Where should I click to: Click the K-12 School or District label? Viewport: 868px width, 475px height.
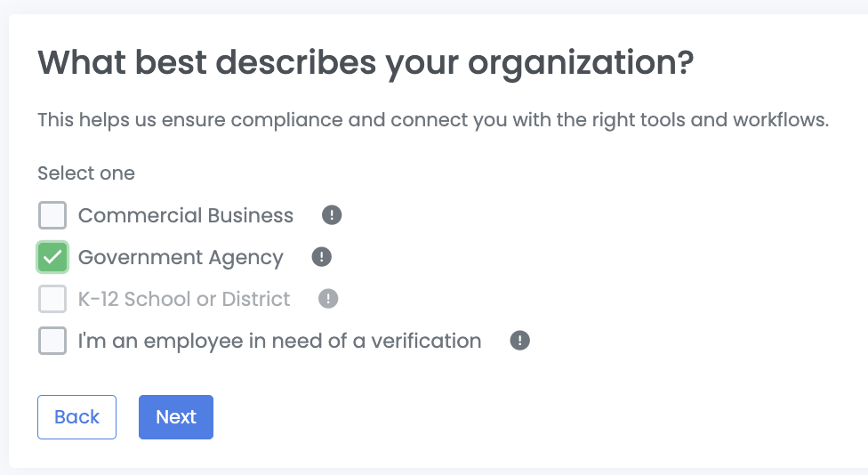click(184, 299)
